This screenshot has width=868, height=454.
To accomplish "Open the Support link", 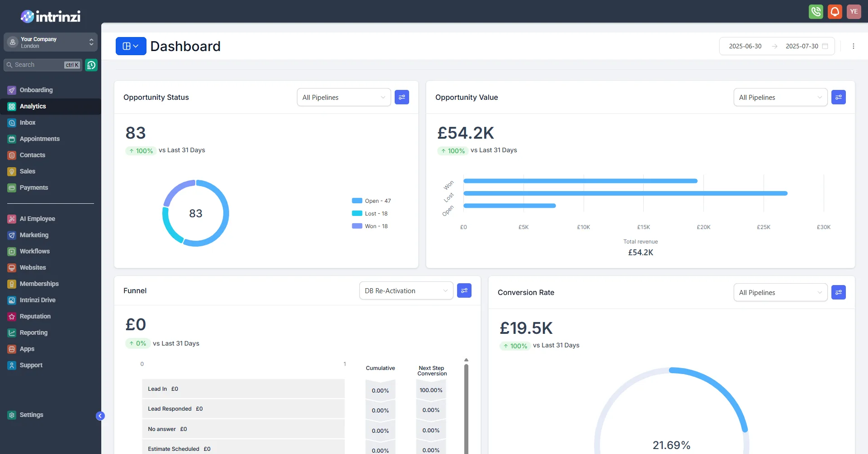I will click(x=31, y=365).
